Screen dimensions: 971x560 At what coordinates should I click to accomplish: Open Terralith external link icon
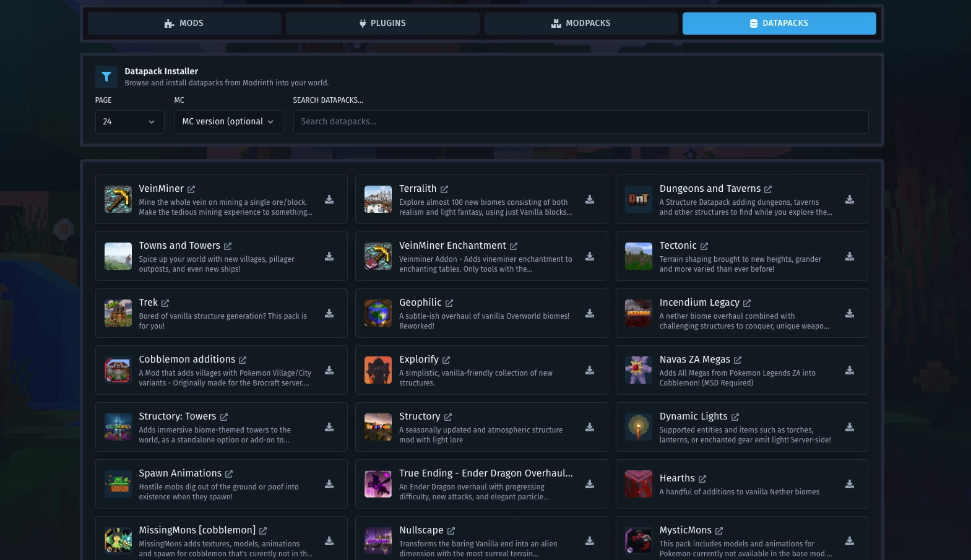(444, 189)
